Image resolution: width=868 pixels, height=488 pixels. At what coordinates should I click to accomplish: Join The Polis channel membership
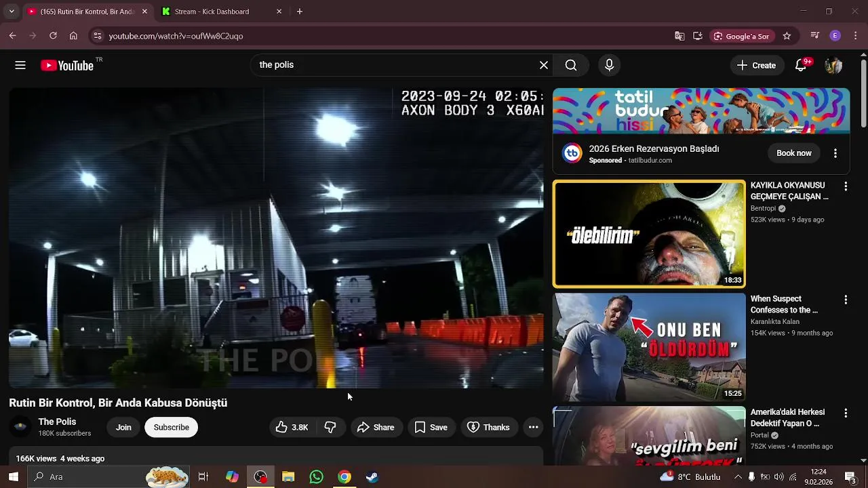123,427
